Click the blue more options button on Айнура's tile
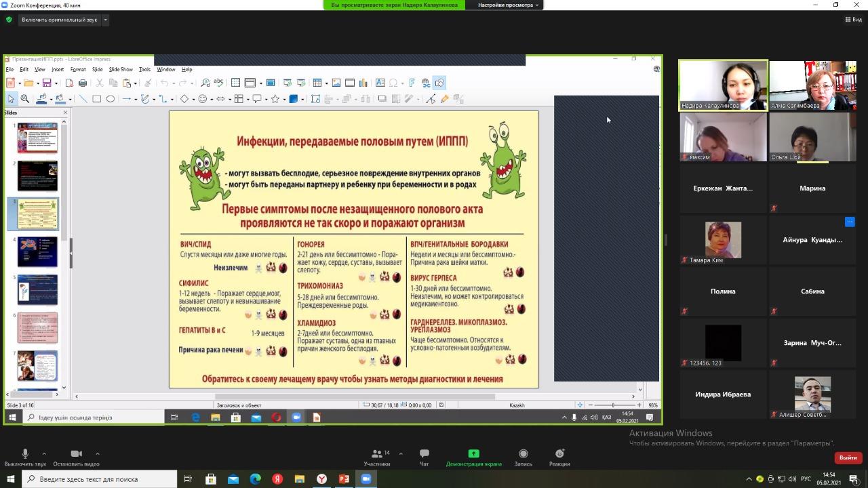 [849, 222]
